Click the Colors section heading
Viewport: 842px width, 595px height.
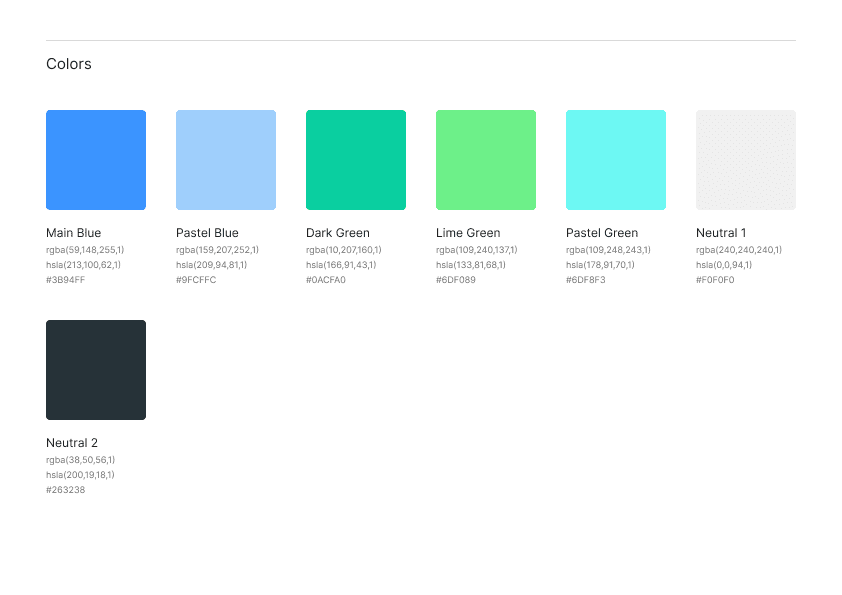[x=69, y=64]
